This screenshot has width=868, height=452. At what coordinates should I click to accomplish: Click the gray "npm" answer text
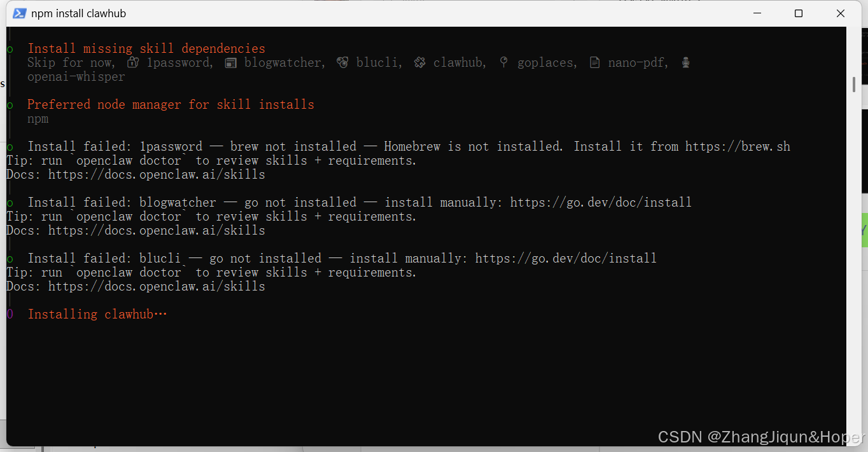38,119
